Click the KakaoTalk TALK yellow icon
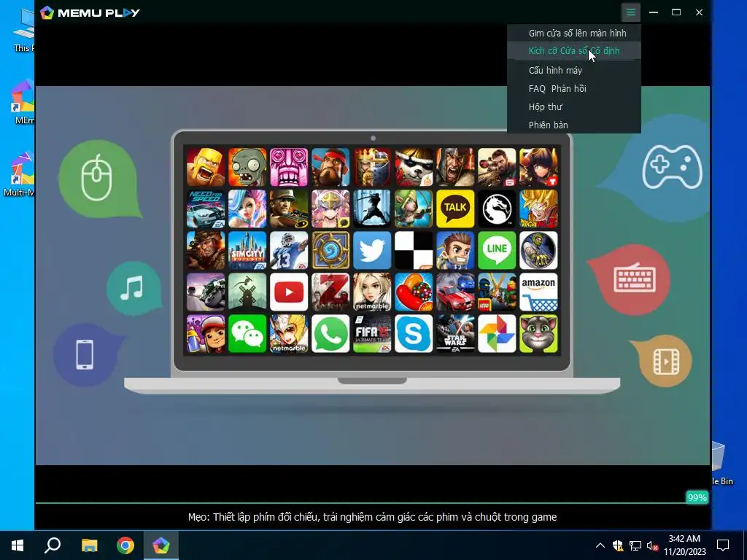 click(455, 209)
